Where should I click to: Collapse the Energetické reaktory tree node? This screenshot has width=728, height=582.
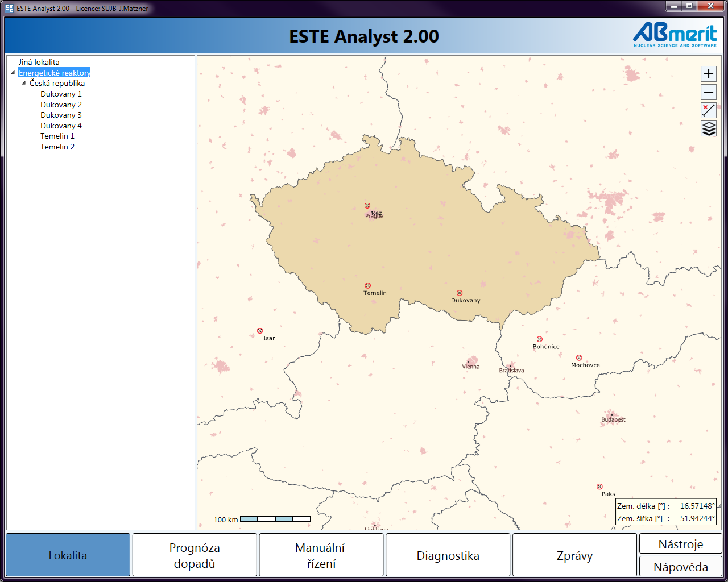pos(13,73)
